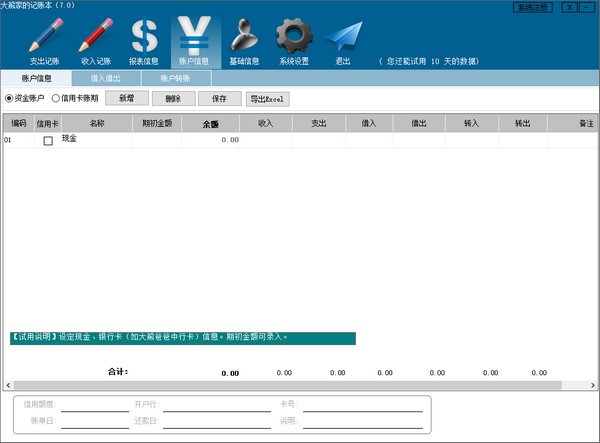The width and height of the screenshot is (600, 443).
Task: Click the 保存 button
Action: [220, 99]
